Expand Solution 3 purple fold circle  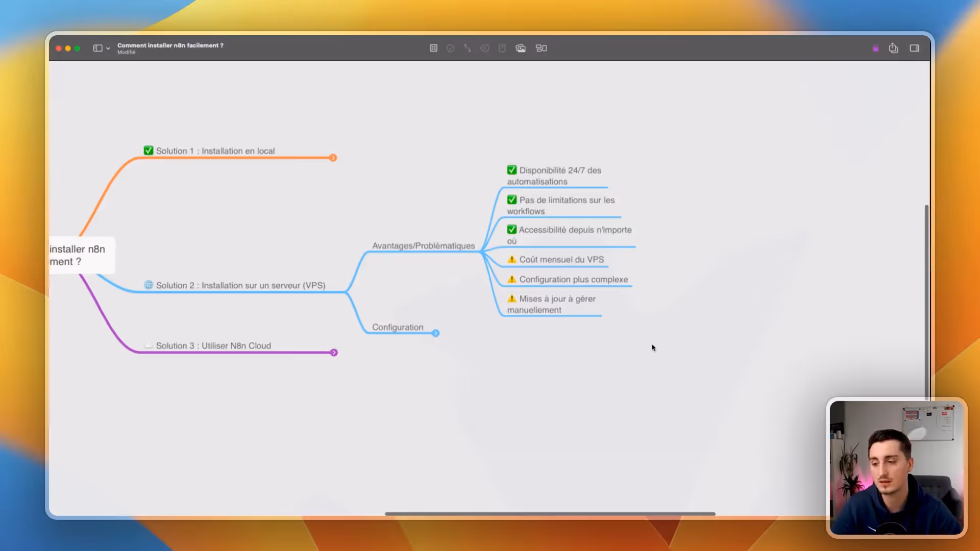[x=334, y=353]
